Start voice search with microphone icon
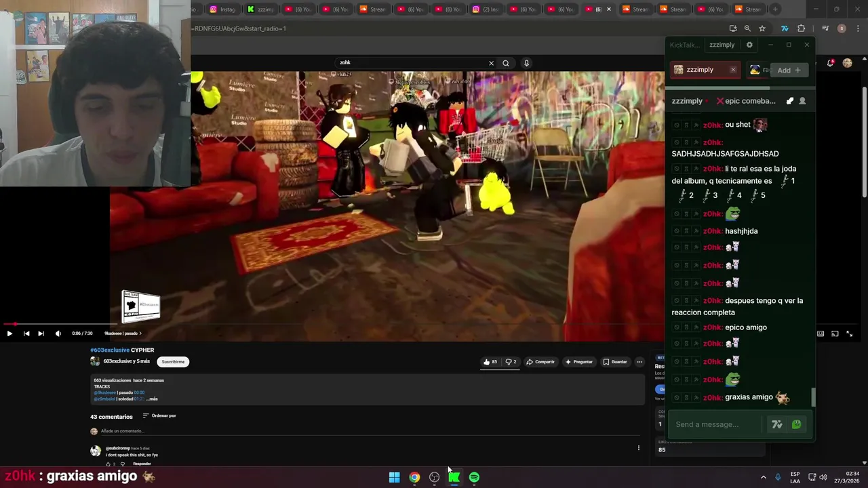Image resolution: width=868 pixels, height=488 pixels. [526, 63]
